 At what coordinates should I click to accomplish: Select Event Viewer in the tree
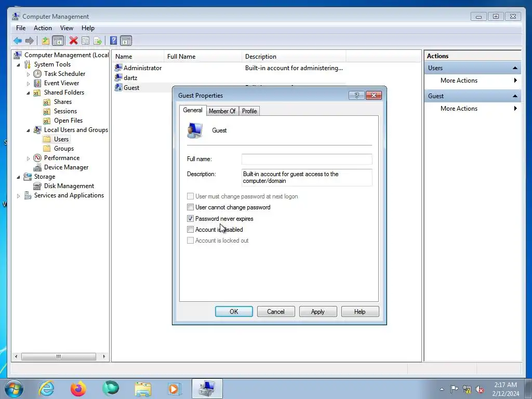pos(61,83)
